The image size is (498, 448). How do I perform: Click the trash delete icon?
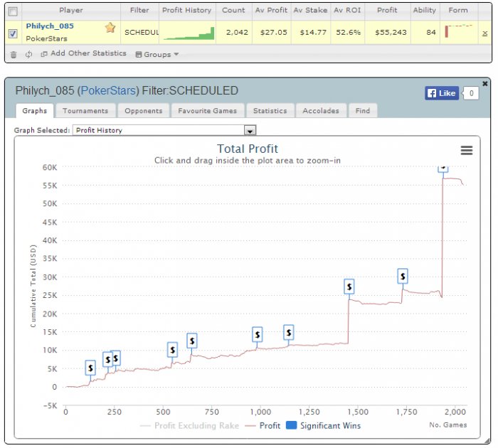pyautogui.click(x=13, y=54)
